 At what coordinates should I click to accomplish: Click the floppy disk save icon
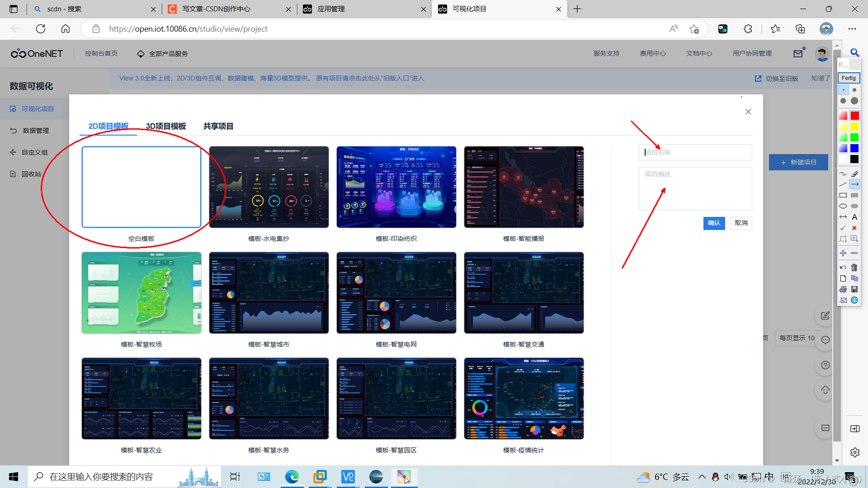854,289
